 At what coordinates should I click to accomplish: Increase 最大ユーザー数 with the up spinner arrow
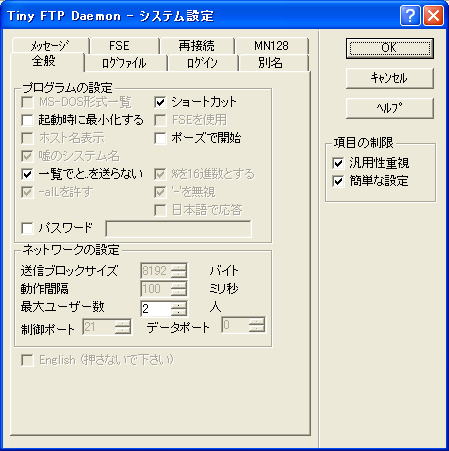[179, 305]
